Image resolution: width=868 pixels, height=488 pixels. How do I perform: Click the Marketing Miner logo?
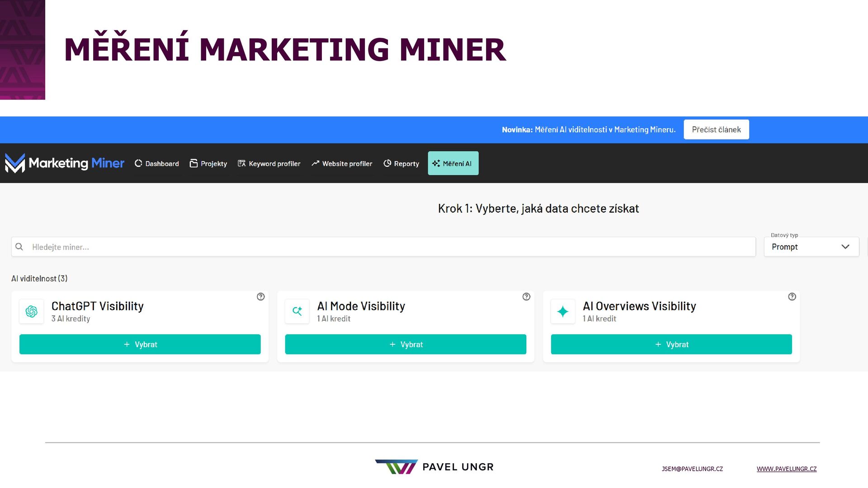point(64,163)
